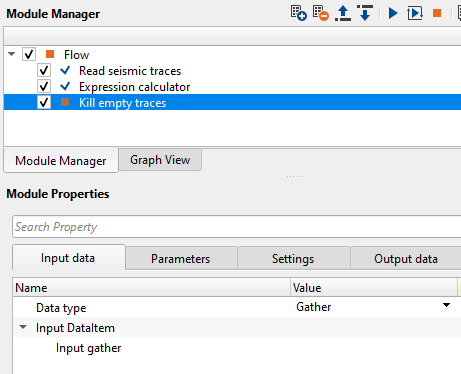Click the square status icon of Kill empty traces
Screen dimensions: 461x374
click(65, 102)
